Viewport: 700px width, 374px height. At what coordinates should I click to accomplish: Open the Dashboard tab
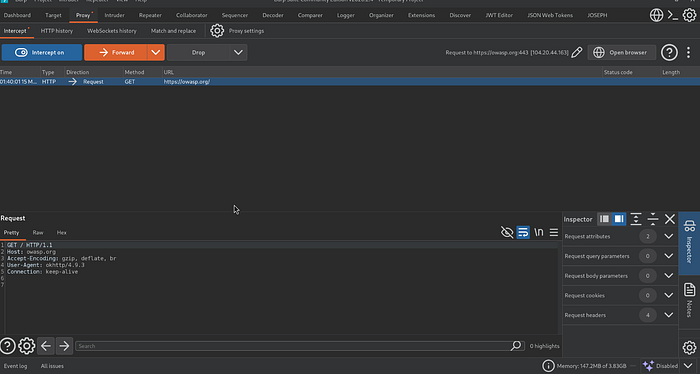tap(17, 15)
